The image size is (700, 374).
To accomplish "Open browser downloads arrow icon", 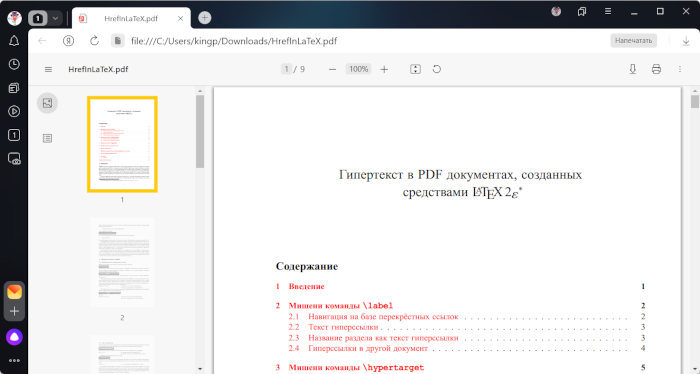I will point(686,41).
